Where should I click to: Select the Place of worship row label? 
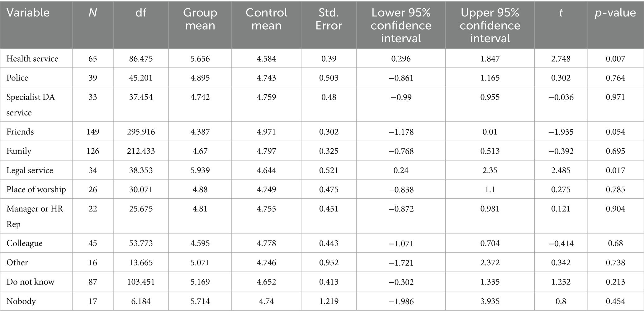tap(36, 190)
